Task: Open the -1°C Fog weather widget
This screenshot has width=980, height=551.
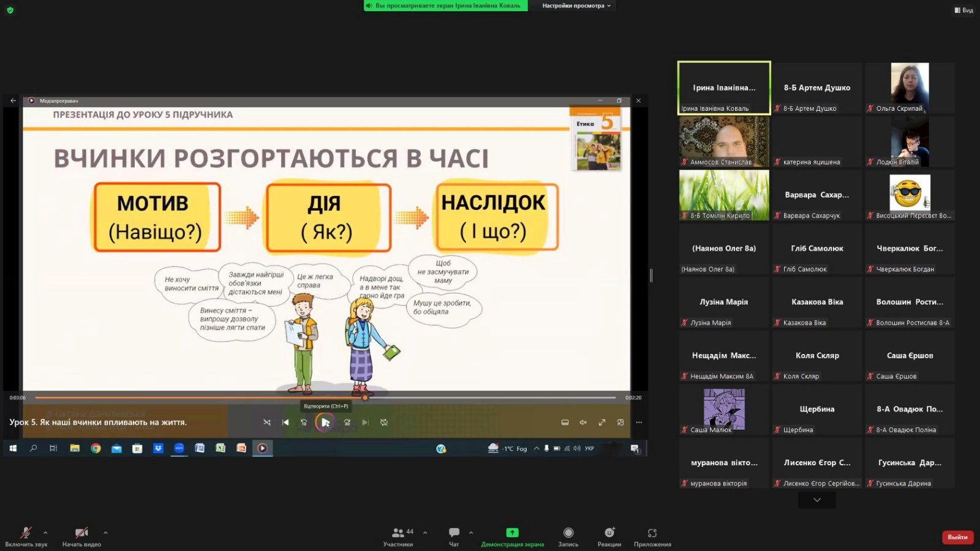Action: click(x=508, y=448)
